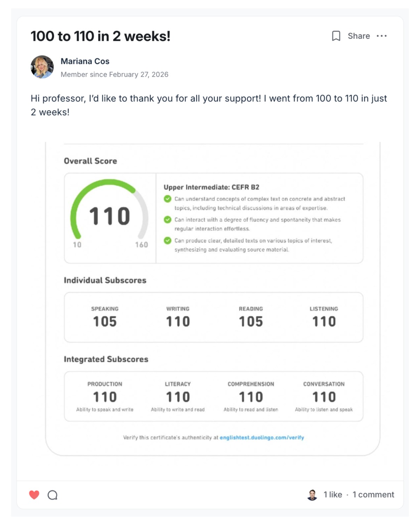Click the small liker avatar near likes
420x525 pixels.
(x=312, y=495)
